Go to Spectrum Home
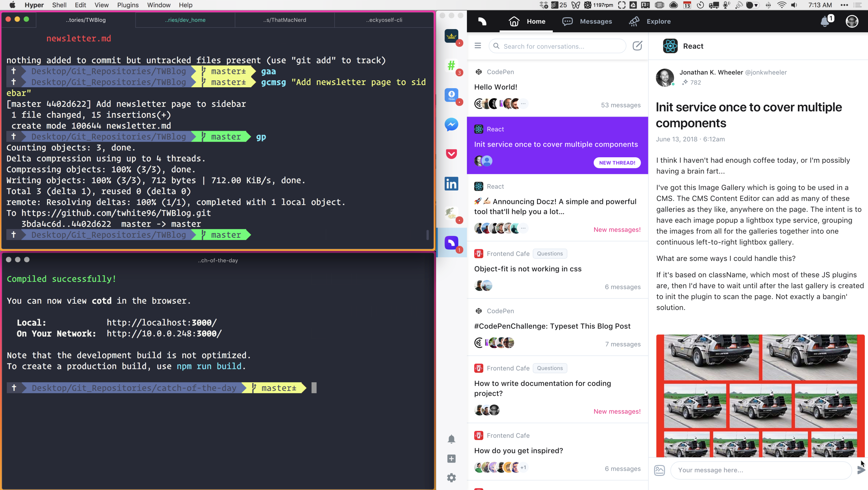Viewport: 868px width, 490px height. [x=527, y=21]
